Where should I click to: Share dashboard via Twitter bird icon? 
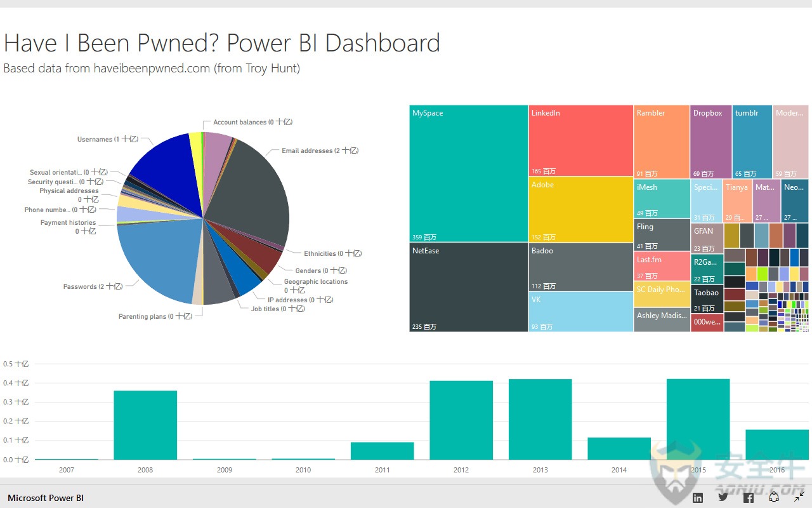pos(723,497)
